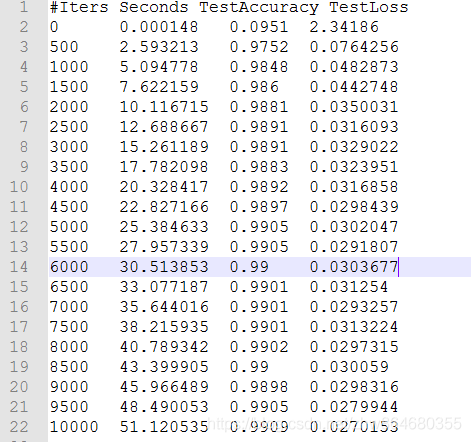Click the iteration value 3500
The height and width of the screenshot is (442, 471).
point(69,167)
